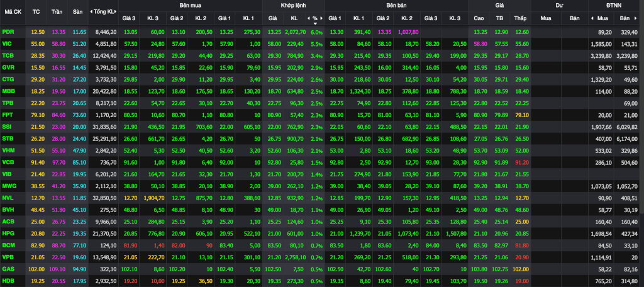Open VIC ticker symbol

[x=8, y=43]
